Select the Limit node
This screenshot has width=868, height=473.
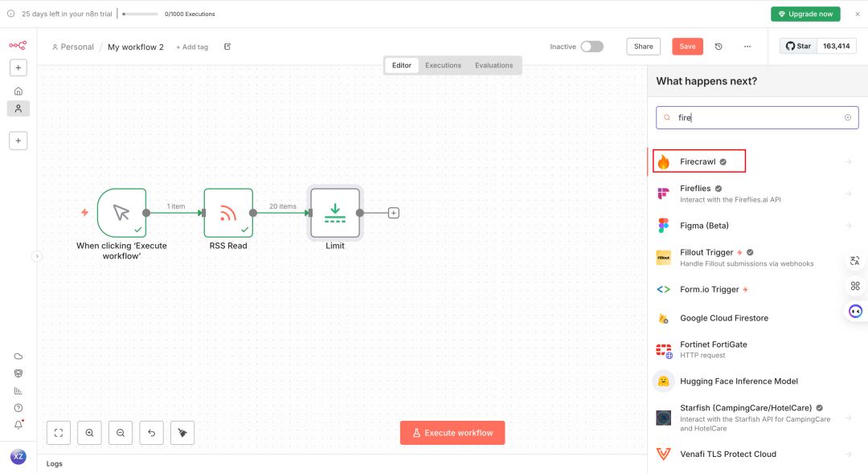[335, 213]
